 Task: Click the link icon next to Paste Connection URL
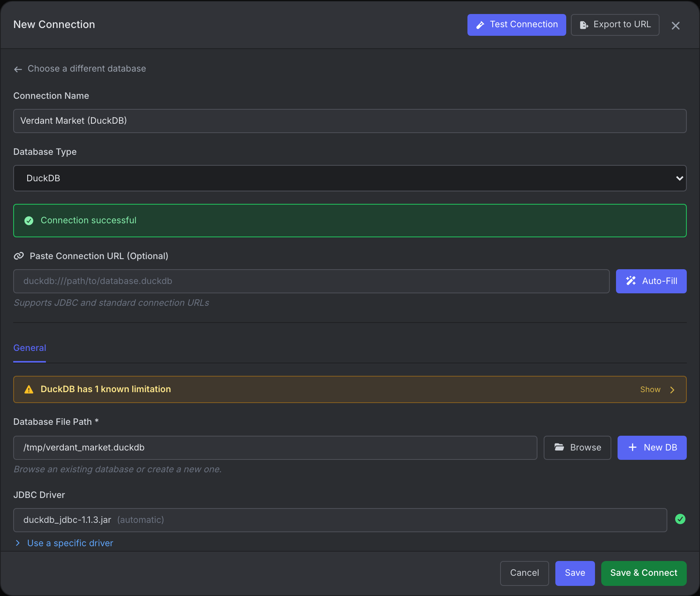[19, 256]
